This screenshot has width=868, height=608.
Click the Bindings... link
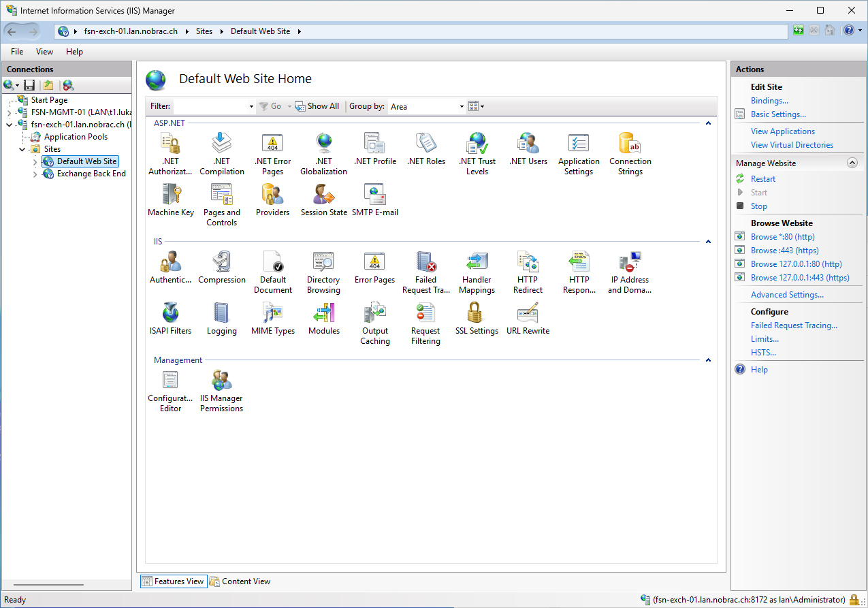click(769, 101)
